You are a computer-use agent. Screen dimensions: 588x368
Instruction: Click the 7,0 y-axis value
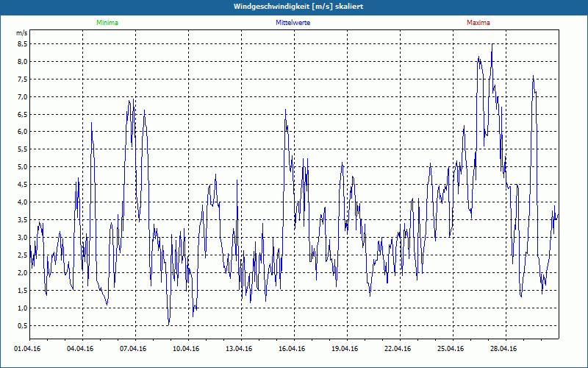pyautogui.click(x=23, y=97)
